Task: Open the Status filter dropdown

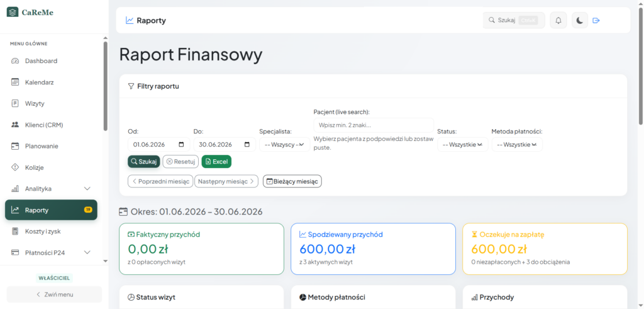Action: (x=462, y=145)
